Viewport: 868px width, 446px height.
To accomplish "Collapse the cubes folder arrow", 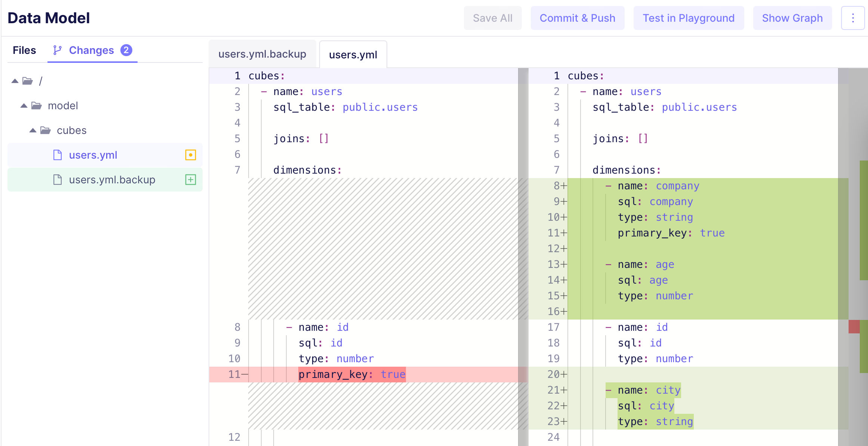I will 33,131.
